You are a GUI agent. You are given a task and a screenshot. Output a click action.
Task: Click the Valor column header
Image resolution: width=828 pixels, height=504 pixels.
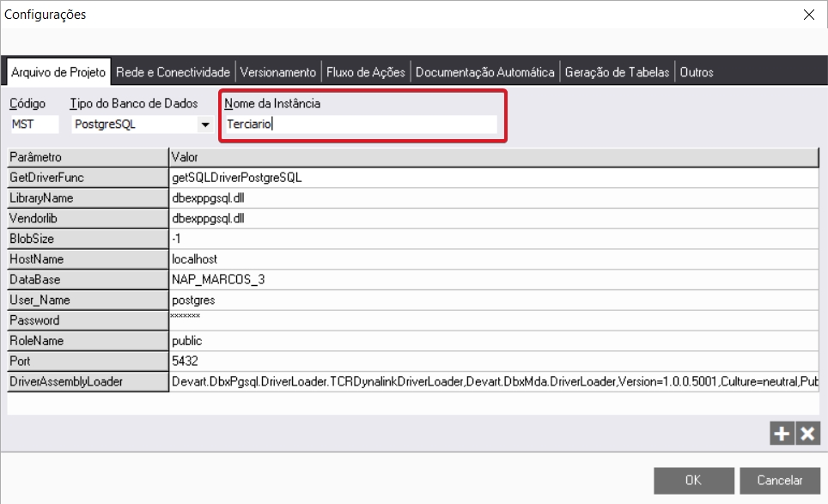click(492, 157)
